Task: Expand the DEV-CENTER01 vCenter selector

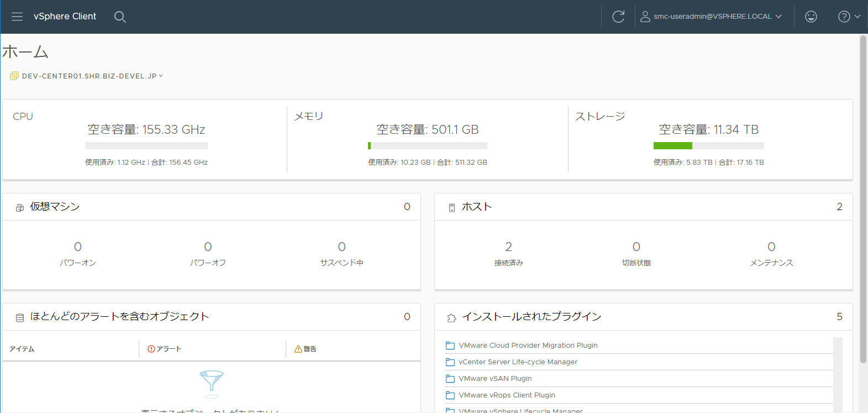Action: click(92, 76)
